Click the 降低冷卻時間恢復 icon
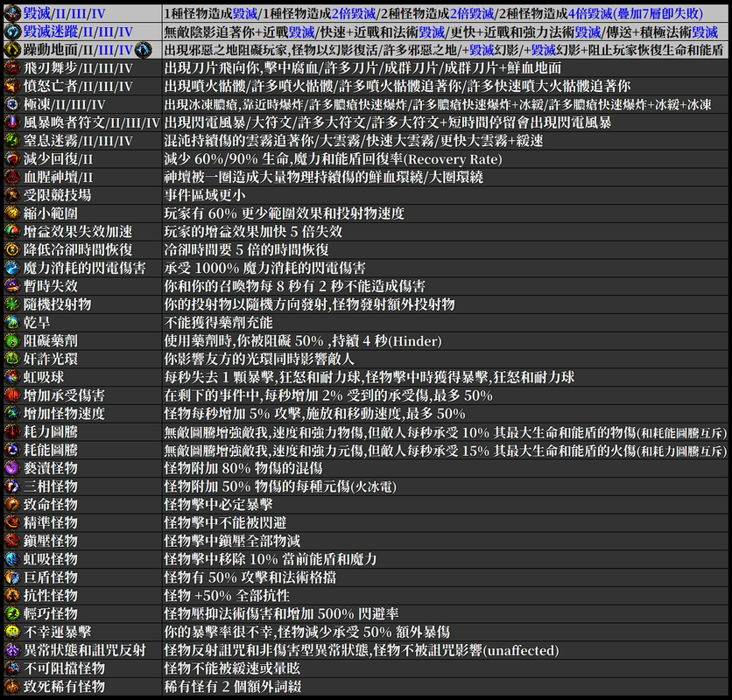Screen dimensions: 732x700 pyautogui.click(x=12, y=250)
